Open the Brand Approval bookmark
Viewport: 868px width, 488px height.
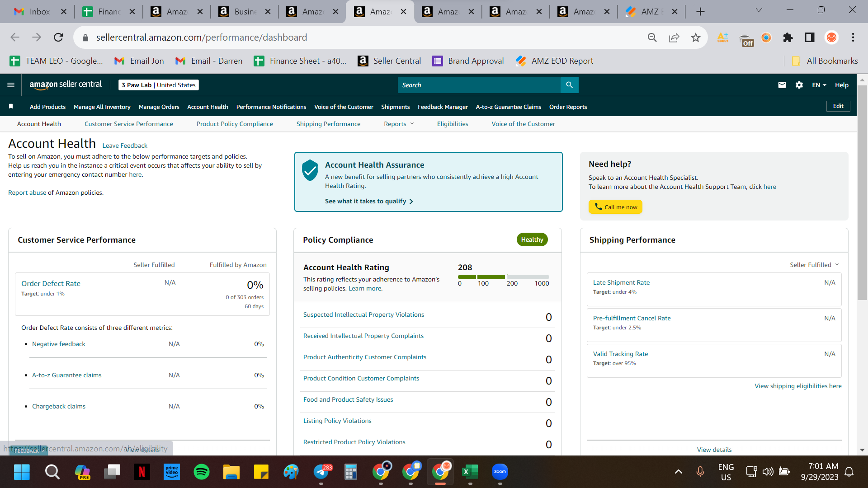[x=468, y=61]
